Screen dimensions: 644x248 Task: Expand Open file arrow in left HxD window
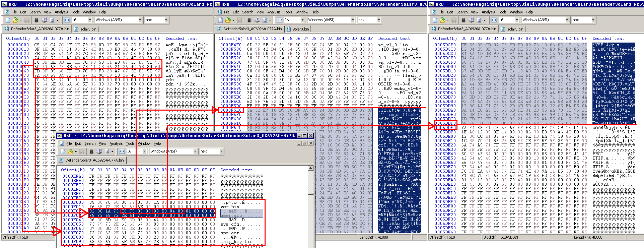point(20,20)
